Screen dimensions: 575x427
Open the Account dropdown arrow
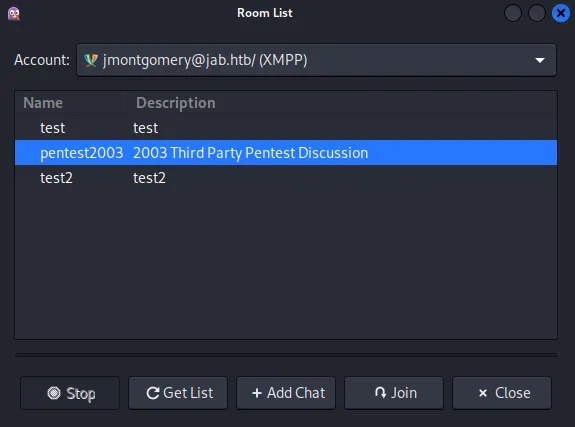pos(540,60)
